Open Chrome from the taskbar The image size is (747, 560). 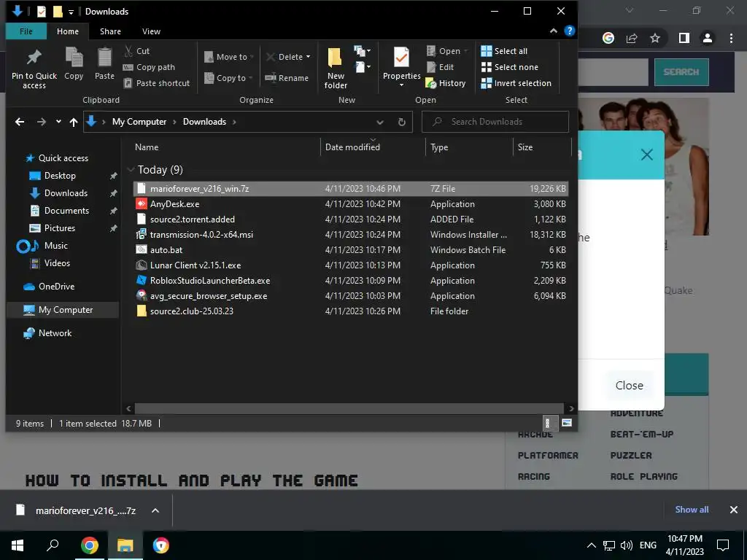click(89, 545)
